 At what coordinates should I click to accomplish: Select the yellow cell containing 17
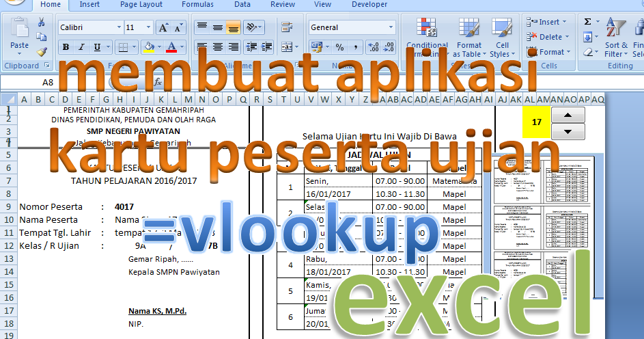coord(536,122)
